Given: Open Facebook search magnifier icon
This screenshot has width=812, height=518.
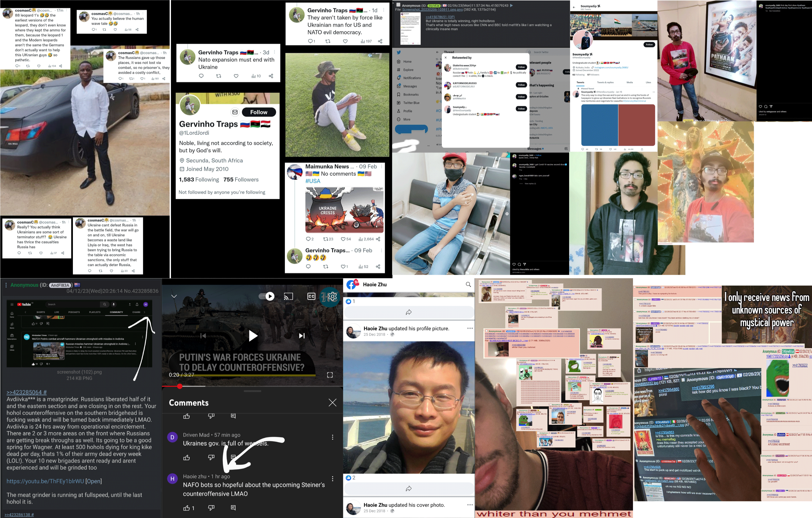Looking at the screenshot, I should [468, 285].
